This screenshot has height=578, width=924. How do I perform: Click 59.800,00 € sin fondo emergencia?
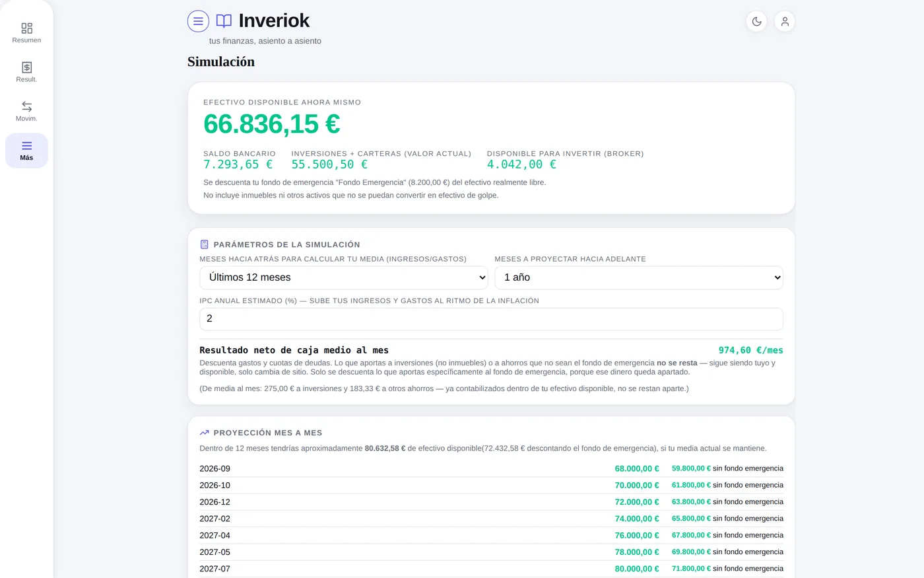pyautogui.click(x=727, y=468)
